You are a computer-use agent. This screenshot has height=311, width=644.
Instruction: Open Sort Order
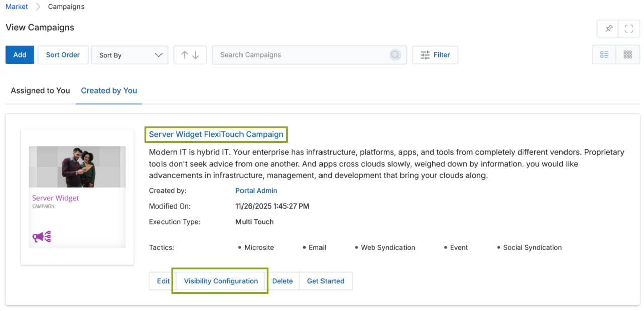point(63,55)
